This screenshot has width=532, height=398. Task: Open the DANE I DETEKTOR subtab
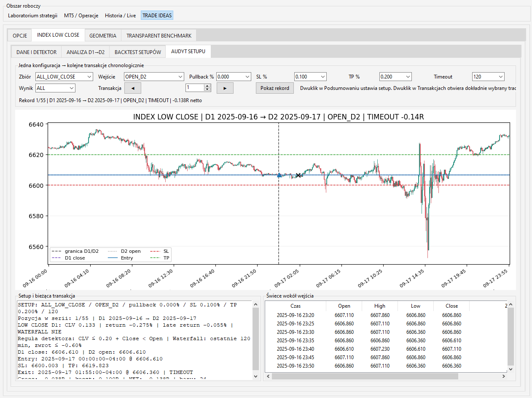36,52
